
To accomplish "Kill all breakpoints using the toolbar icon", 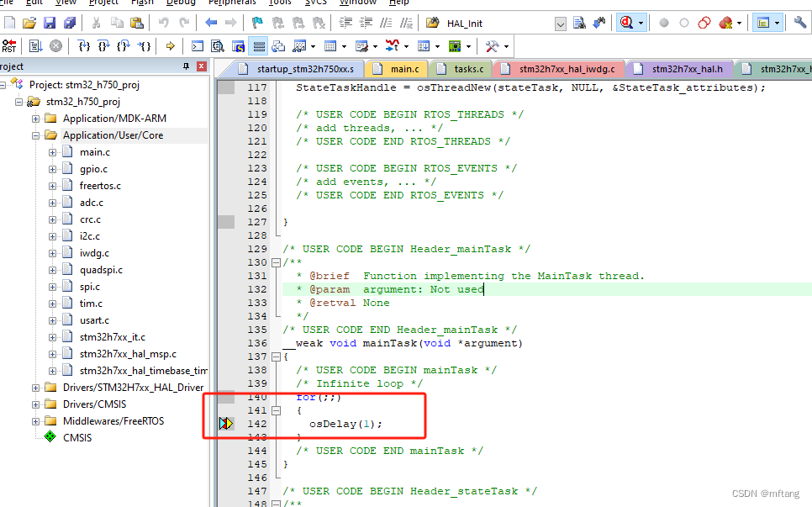I will [x=725, y=23].
